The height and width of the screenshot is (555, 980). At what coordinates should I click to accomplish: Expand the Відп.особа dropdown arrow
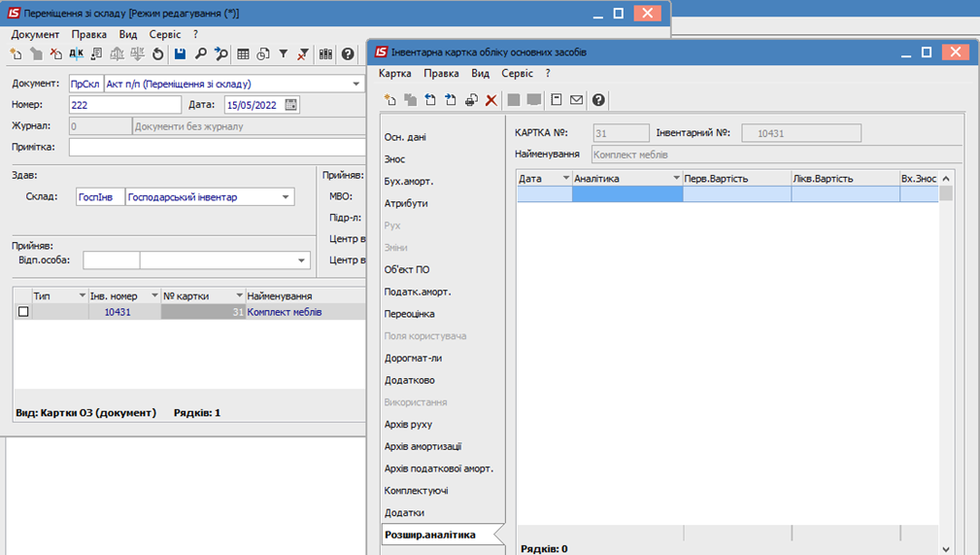(301, 260)
